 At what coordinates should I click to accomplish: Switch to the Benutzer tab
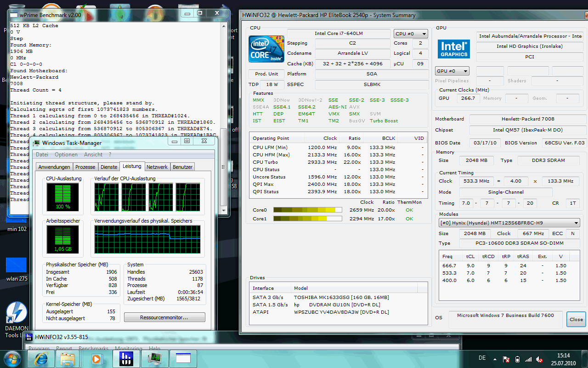coord(183,167)
